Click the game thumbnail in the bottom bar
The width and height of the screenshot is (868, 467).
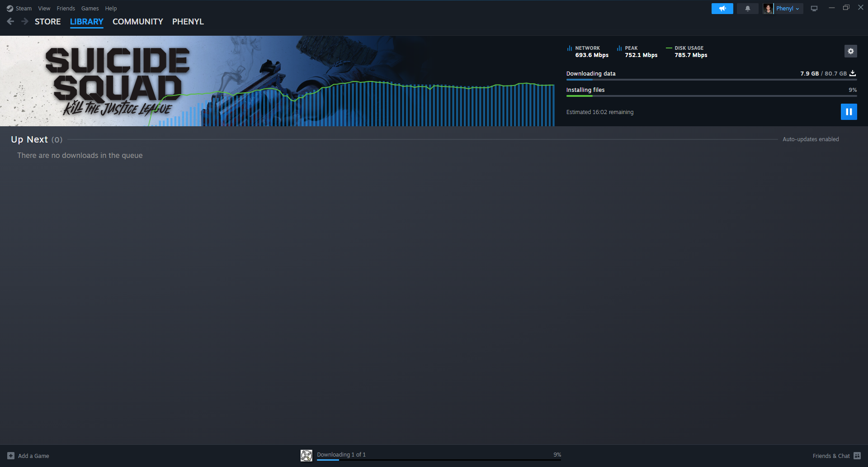tap(307, 456)
